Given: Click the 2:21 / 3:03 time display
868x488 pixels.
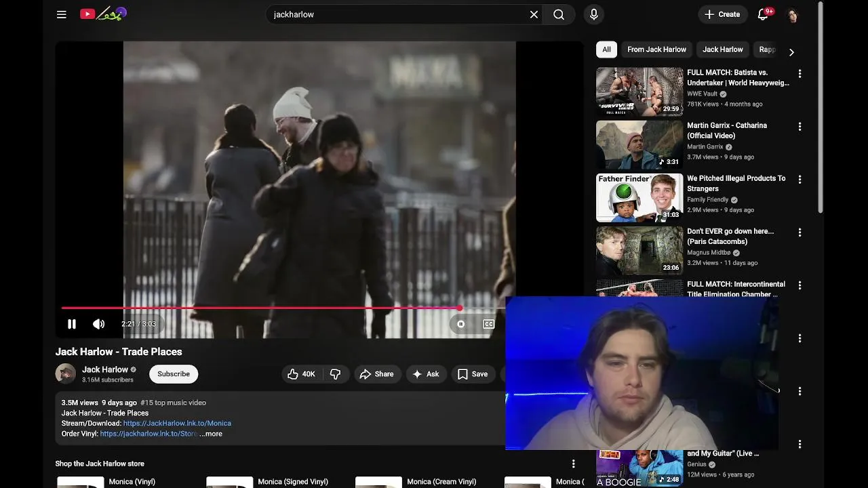Looking at the screenshot, I should tap(138, 324).
